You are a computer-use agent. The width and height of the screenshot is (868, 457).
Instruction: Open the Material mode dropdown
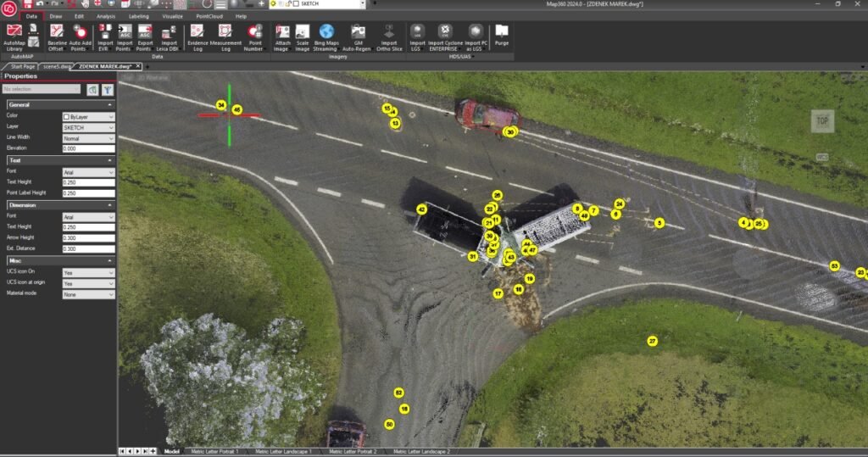click(87, 294)
